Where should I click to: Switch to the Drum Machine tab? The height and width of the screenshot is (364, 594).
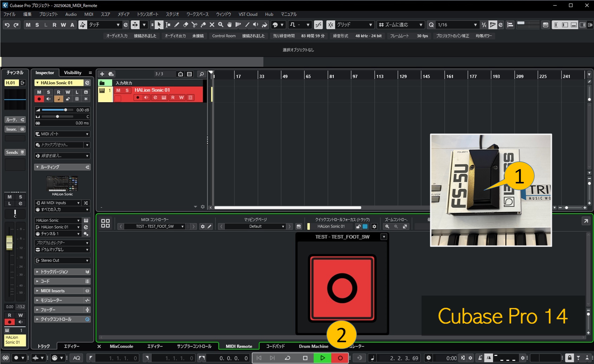coord(313,346)
